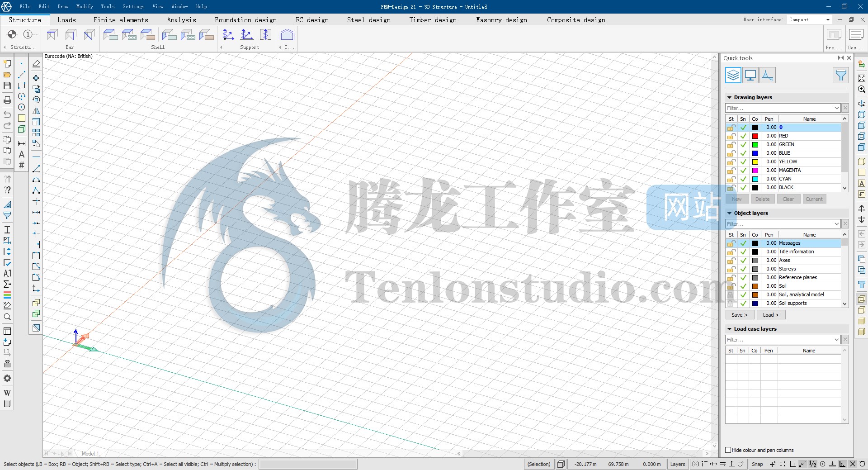
Task: Toggle the 3D box view in status bar
Action: pyautogui.click(x=561, y=464)
